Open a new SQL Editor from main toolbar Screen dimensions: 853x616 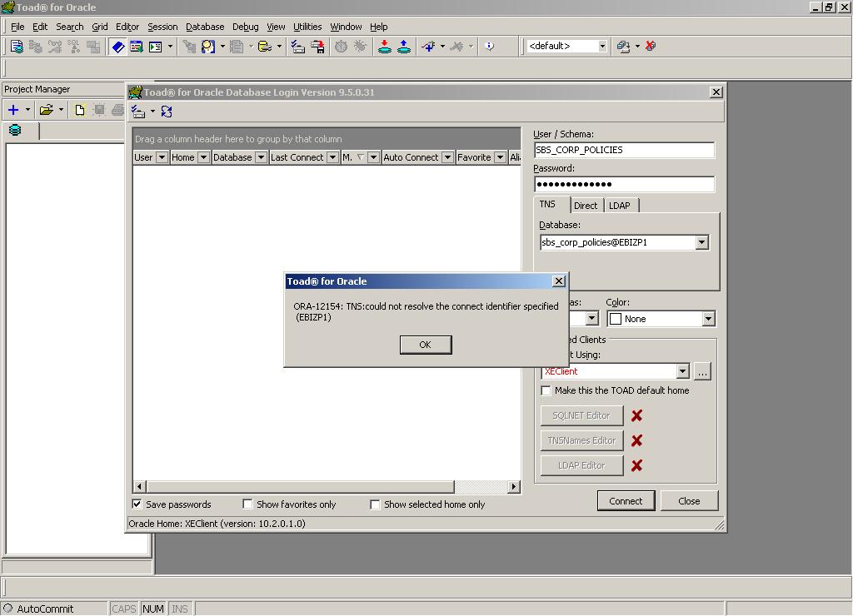pyautogui.click(x=17, y=47)
